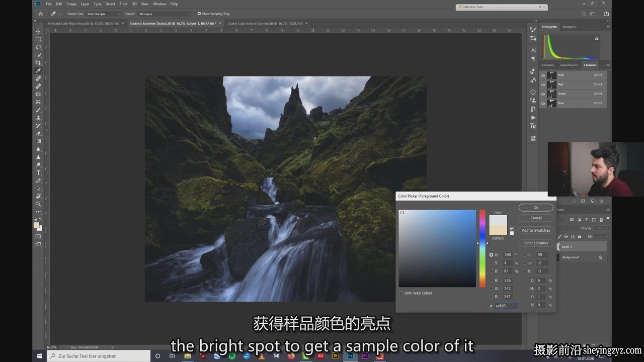Open the Character panel icon
The width and height of the screenshot is (644, 362).
click(x=533, y=50)
